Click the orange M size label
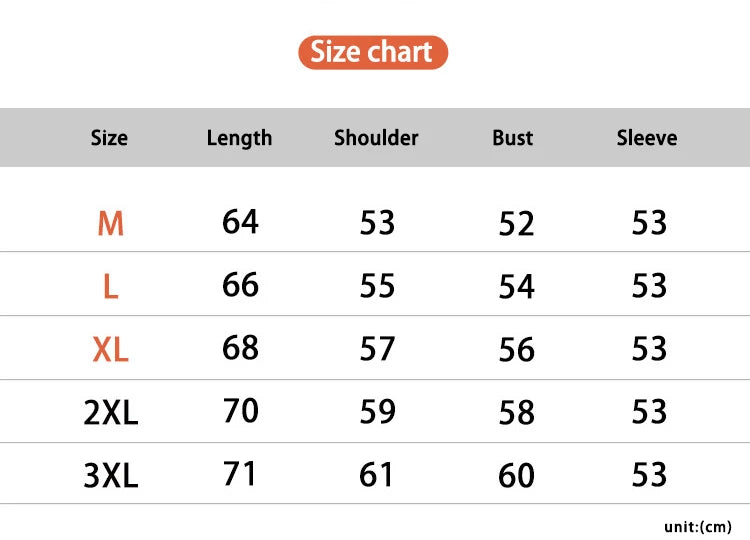The width and height of the screenshot is (750, 540). point(110,223)
